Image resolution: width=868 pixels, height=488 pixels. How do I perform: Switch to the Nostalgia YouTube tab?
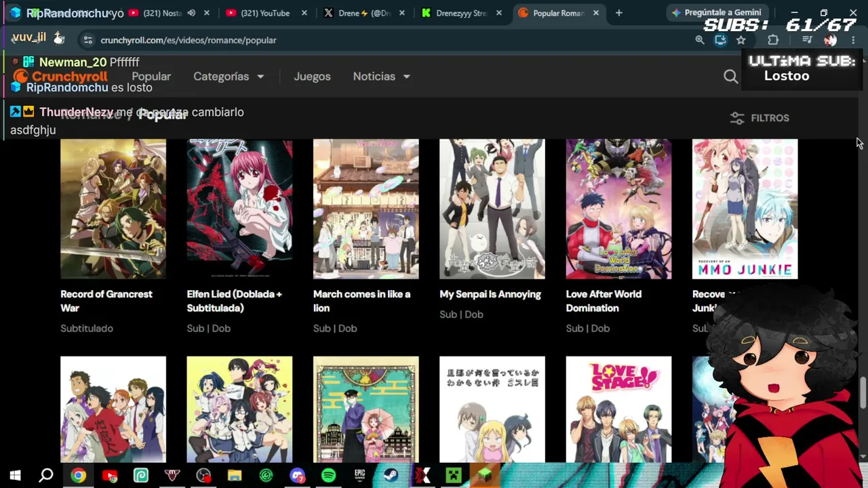tap(161, 13)
